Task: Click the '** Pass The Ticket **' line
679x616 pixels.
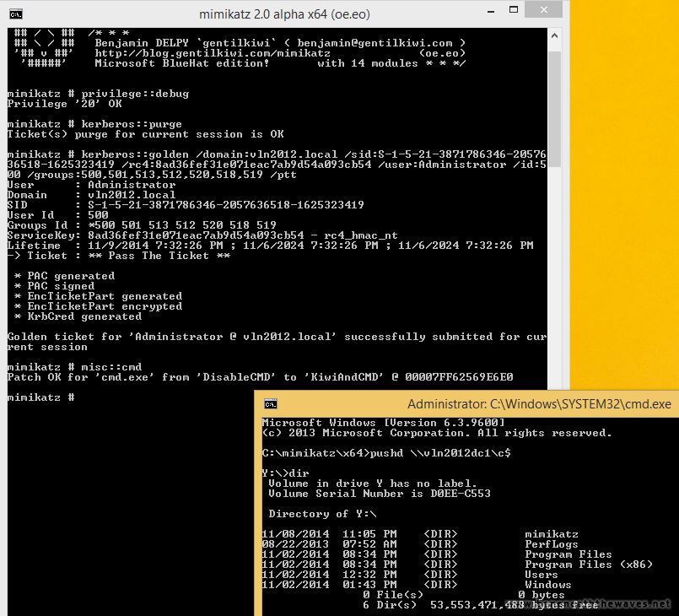Action: pos(119,256)
